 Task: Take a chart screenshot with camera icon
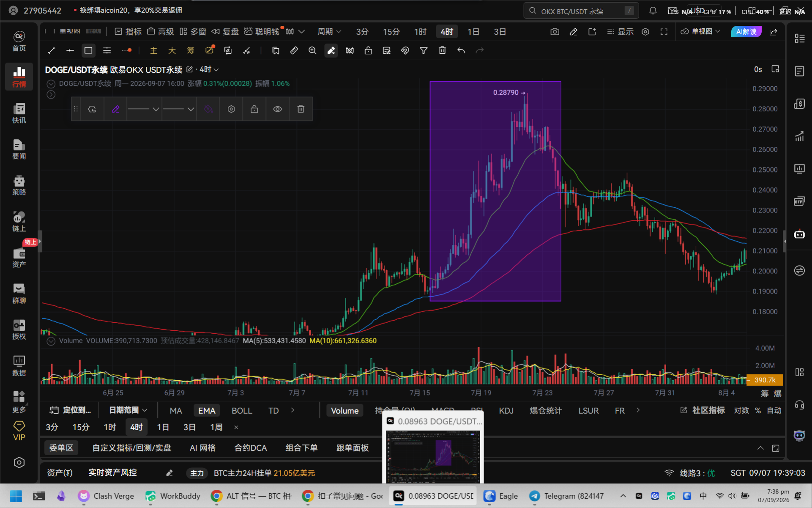(555, 32)
